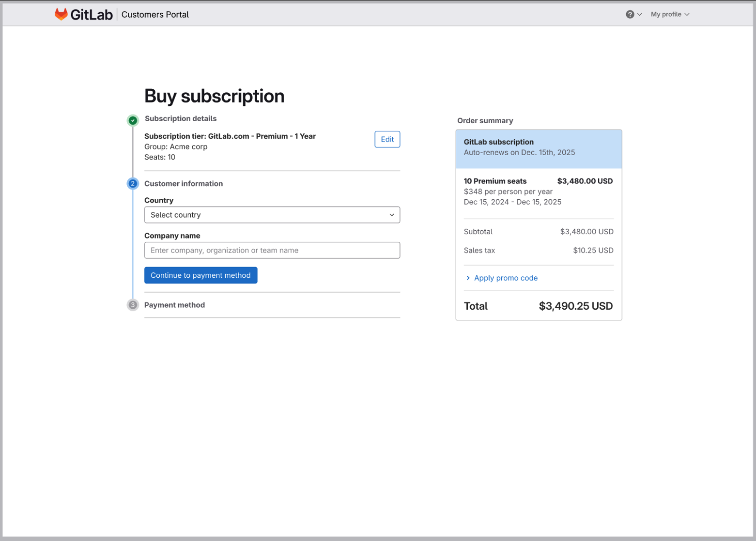Click the green completed step checkmark icon
756x541 pixels.
pos(133,120)
